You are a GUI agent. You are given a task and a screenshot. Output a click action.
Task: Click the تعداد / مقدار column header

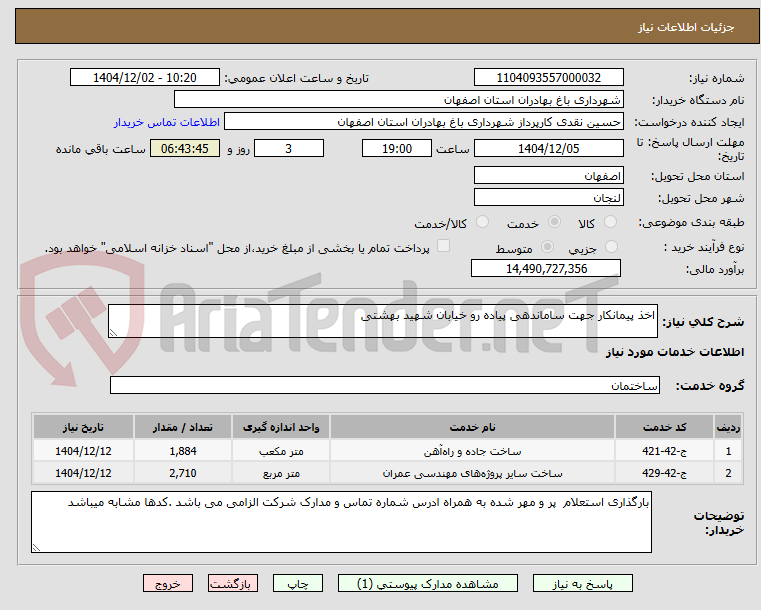(182, 428)
